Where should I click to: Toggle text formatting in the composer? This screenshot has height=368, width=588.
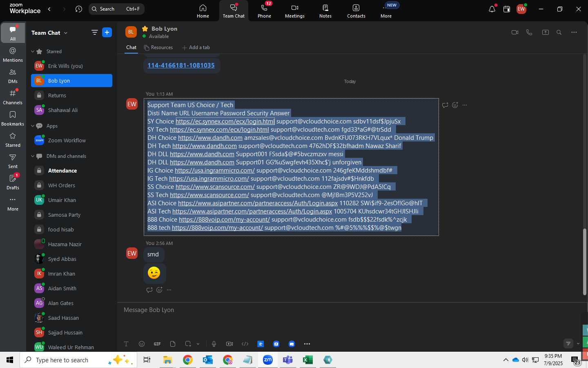(126, 344)
